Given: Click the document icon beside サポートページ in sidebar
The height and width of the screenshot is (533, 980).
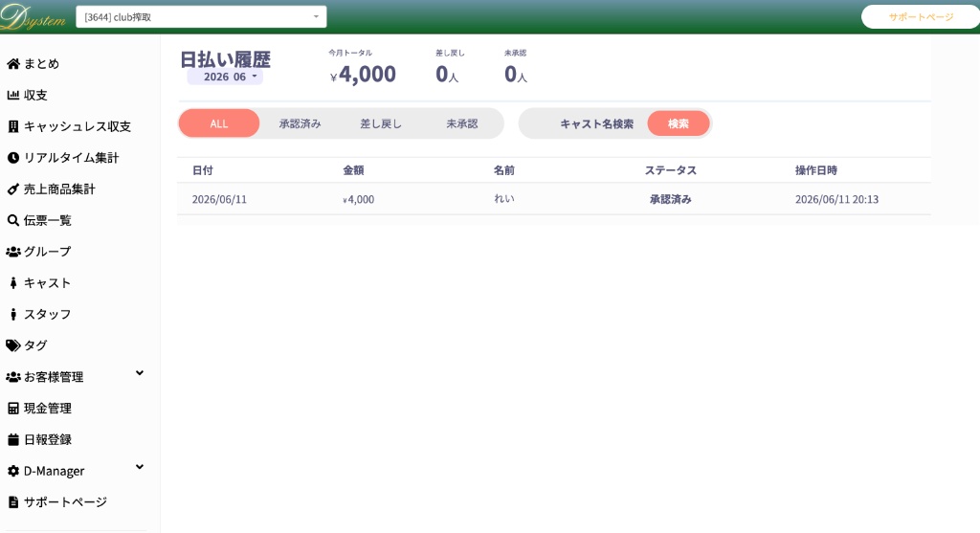Looking at the screenshot, I should (x=13, y=501).
